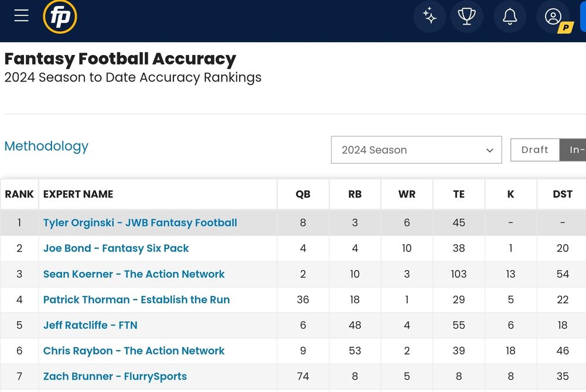586x392 pixels.
Task: Open the trophy leagues icon
Action: [x=467, y=16]
